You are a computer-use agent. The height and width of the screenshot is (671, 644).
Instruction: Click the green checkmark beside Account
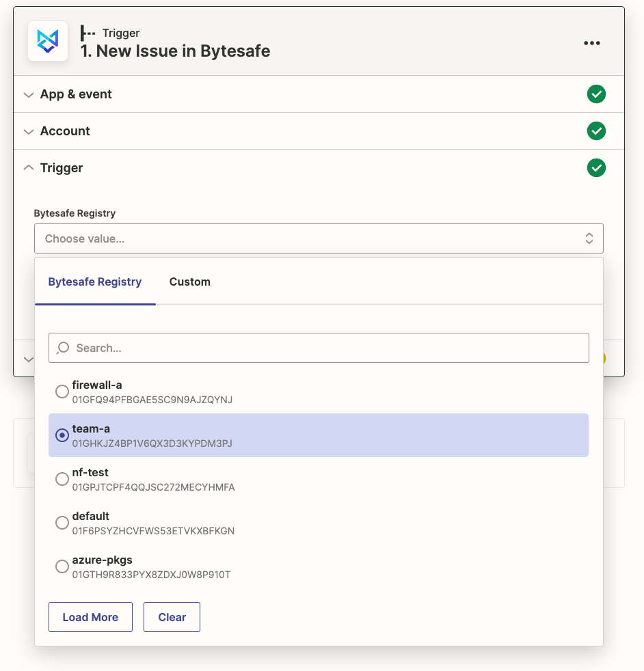(596, 131)
